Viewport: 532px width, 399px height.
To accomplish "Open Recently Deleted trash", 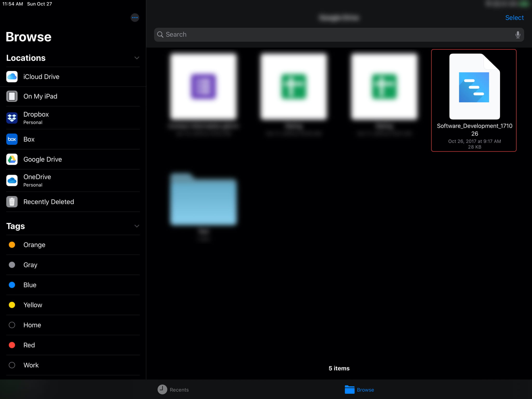I will 49,202.
